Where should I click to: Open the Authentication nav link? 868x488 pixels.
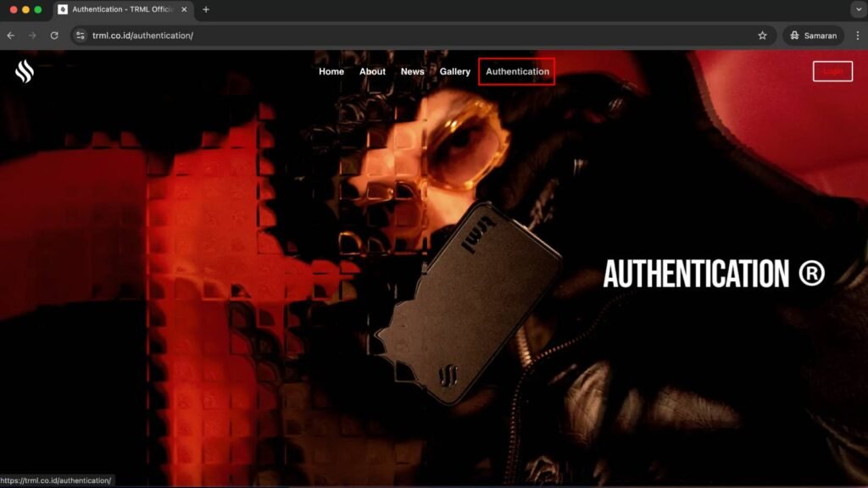pos(517,71)
